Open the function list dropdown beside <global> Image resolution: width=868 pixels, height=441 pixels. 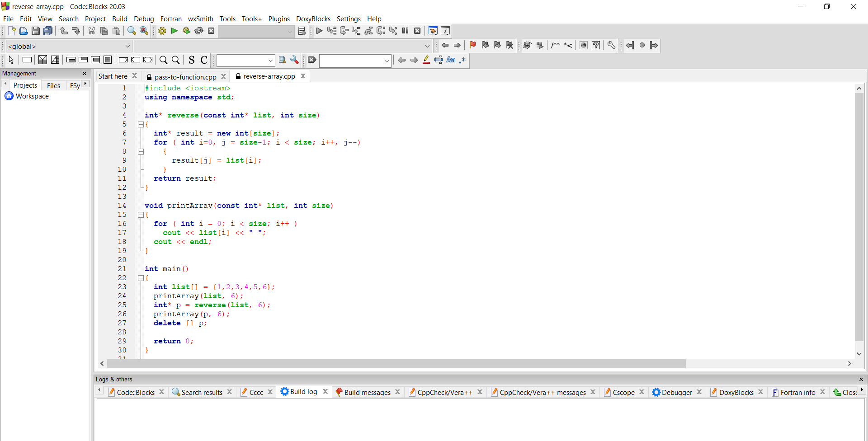(283, 46)
